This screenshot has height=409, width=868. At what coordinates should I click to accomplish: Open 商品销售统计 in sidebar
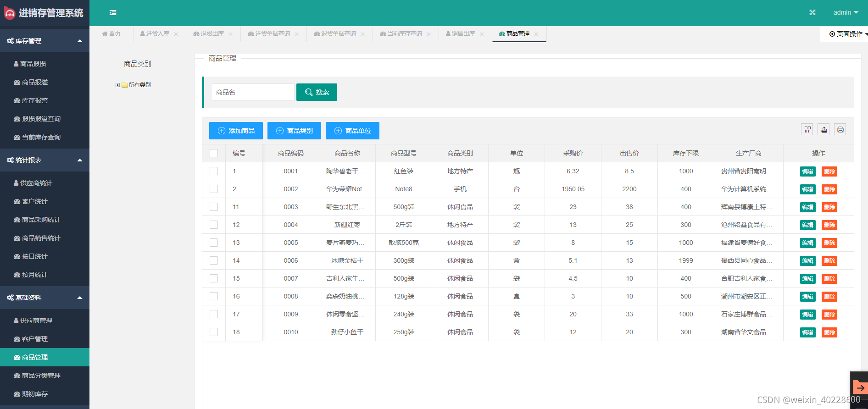[x=45, y=238]
